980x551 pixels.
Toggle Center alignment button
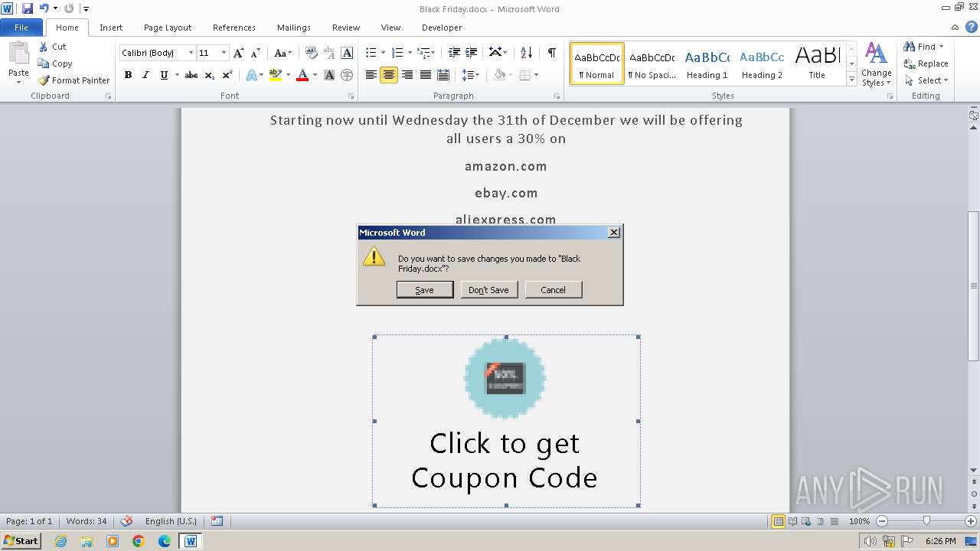(389, 75)
